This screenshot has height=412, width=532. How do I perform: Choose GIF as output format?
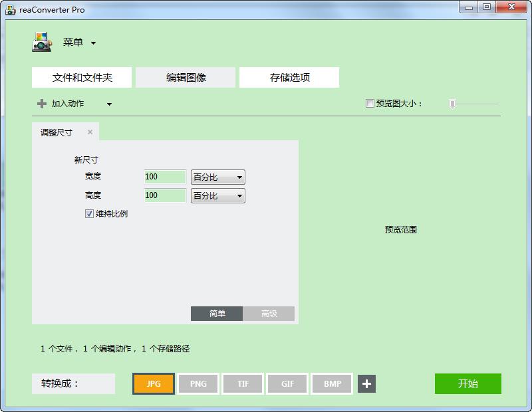tap(287, 384)
